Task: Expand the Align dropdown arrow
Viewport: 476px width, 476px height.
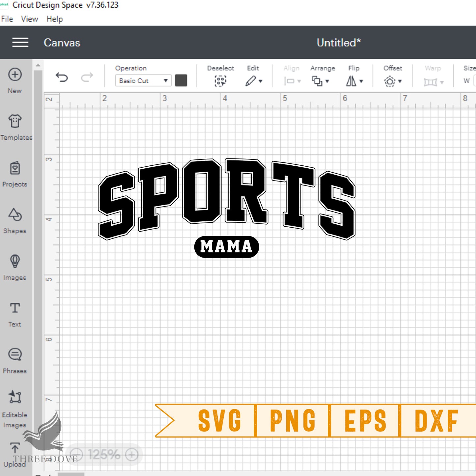Action: pyautogui.click(x=299, y=81)
